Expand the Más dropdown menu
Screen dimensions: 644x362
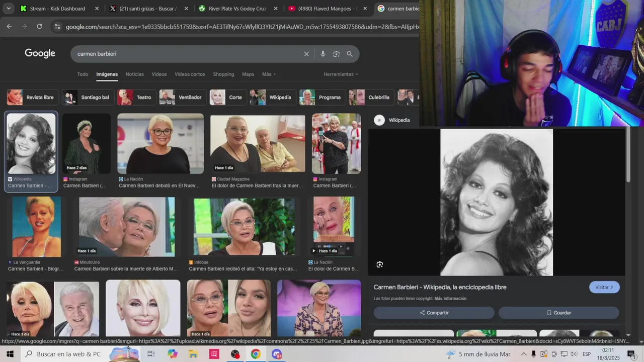point(269,74)
